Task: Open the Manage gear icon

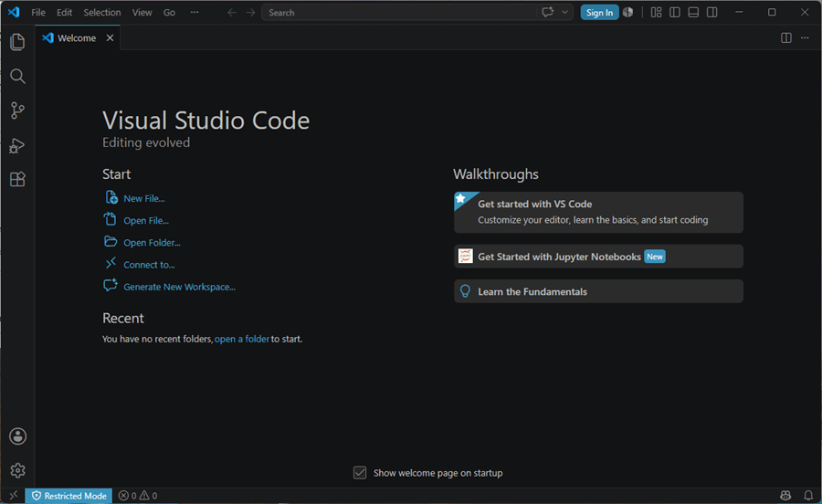Action: tap(18, 470)
